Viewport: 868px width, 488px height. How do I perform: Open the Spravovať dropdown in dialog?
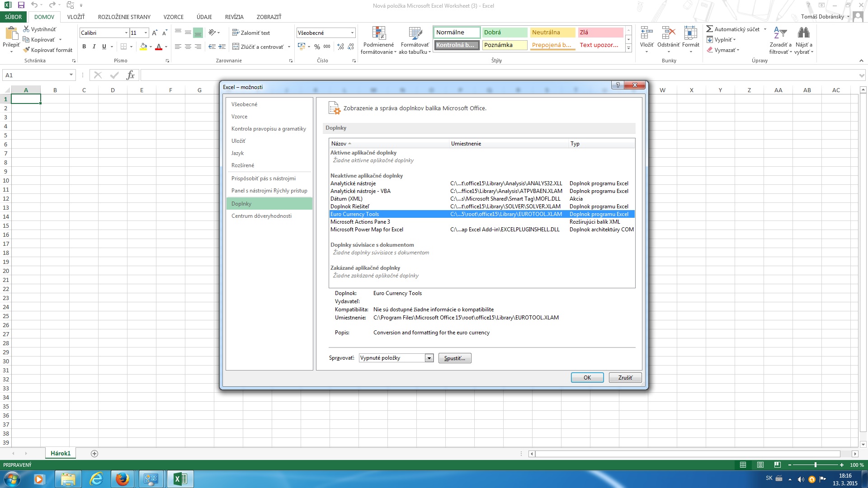click(x=429, y=358)
